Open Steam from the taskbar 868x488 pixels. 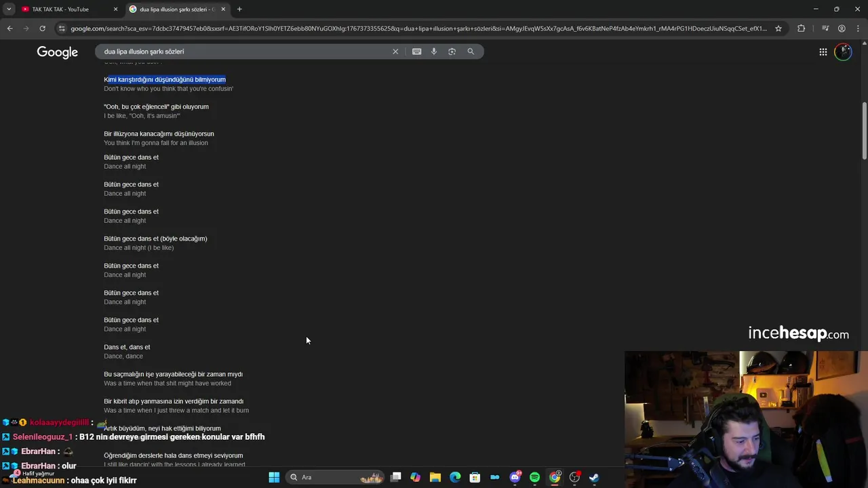[594, 477]
